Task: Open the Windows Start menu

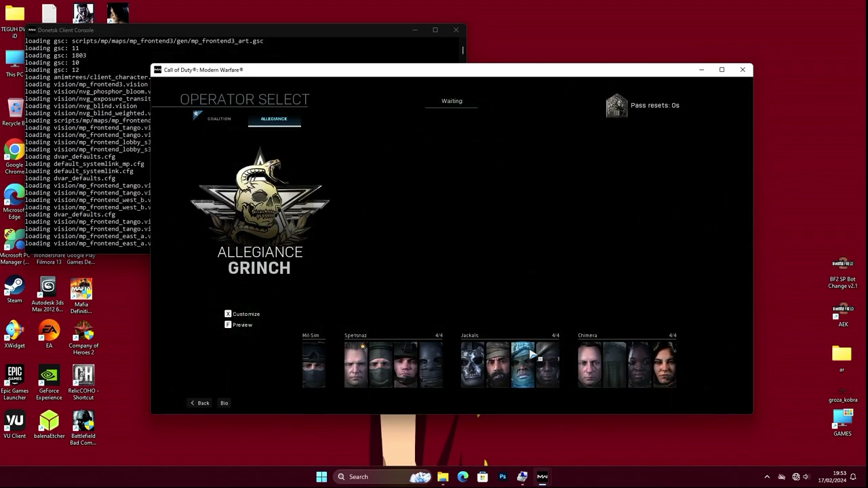Action: coord(321,476)
